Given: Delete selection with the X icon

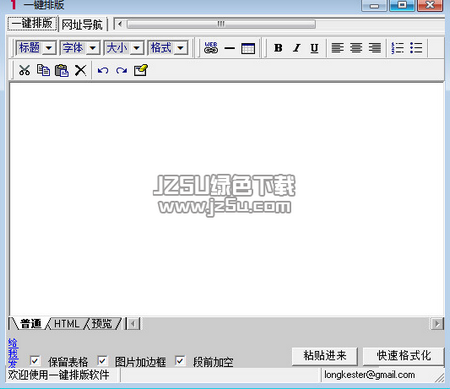Looking at the screenshot, I should (80, 70).
